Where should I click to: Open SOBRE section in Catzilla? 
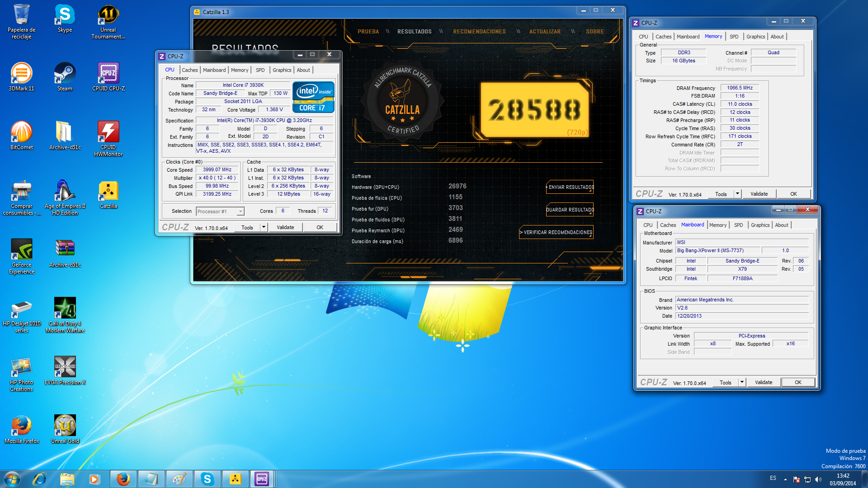click(594, 32)
